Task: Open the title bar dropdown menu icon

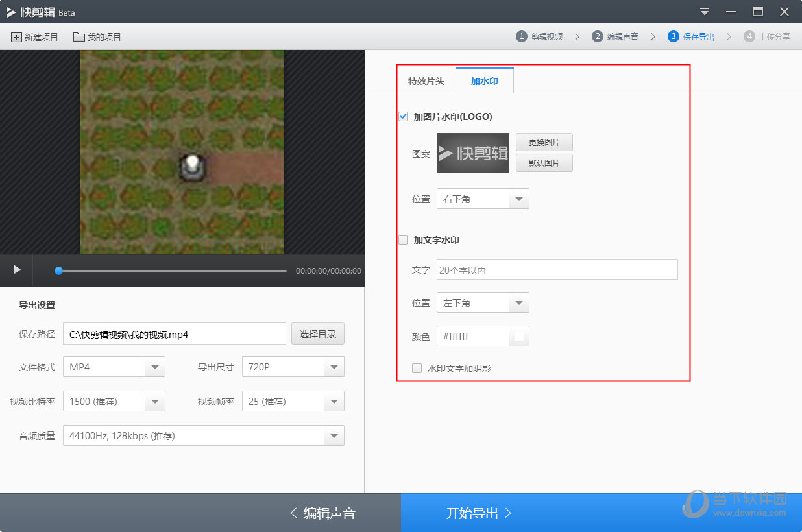Action: (705, 12)
